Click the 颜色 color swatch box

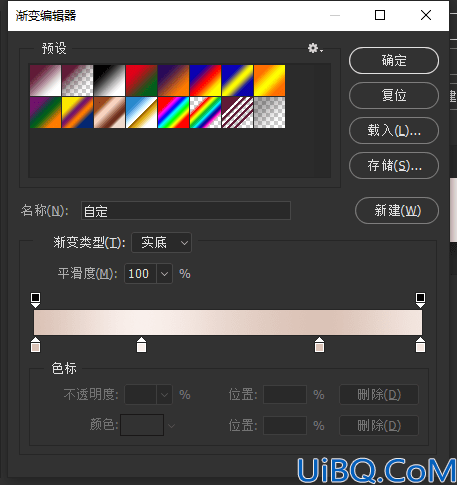tap(142, 425)
